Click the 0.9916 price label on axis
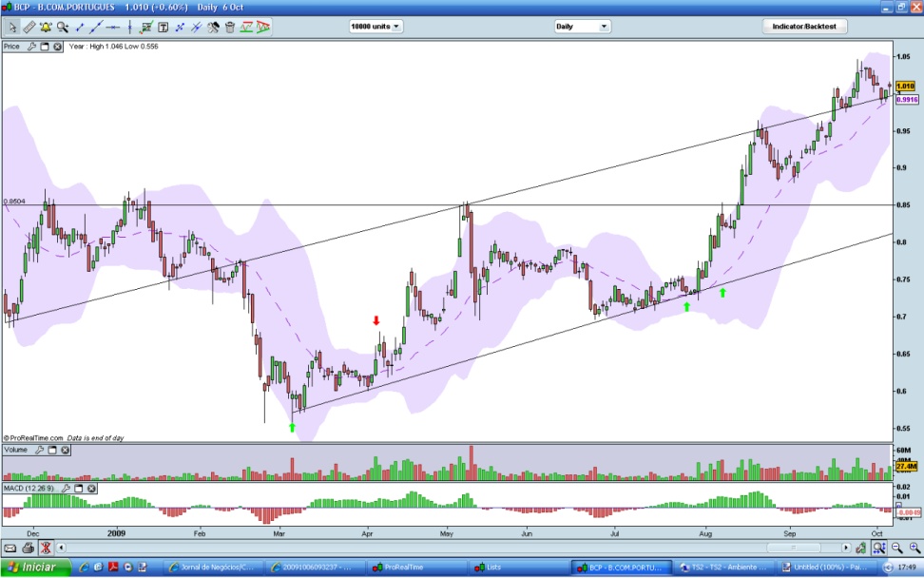Image resolution: width=924 pixels, height=578 pixels. (907, 100)
